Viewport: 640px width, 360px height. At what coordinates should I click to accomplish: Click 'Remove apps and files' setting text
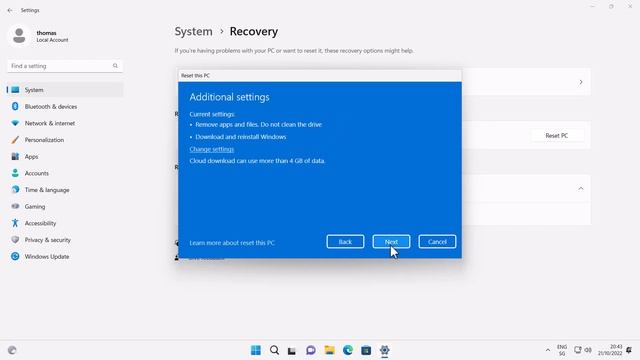click(x=258, y=124)
